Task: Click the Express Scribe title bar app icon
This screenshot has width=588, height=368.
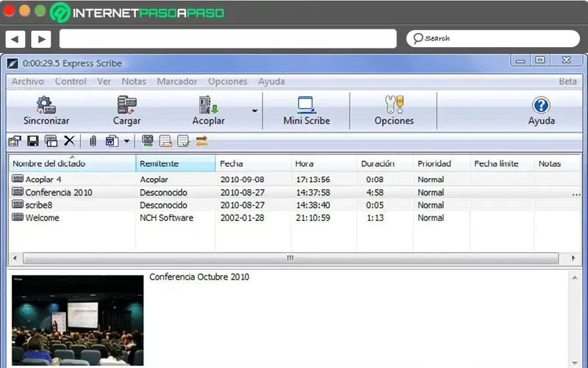Action: (12, 63)
